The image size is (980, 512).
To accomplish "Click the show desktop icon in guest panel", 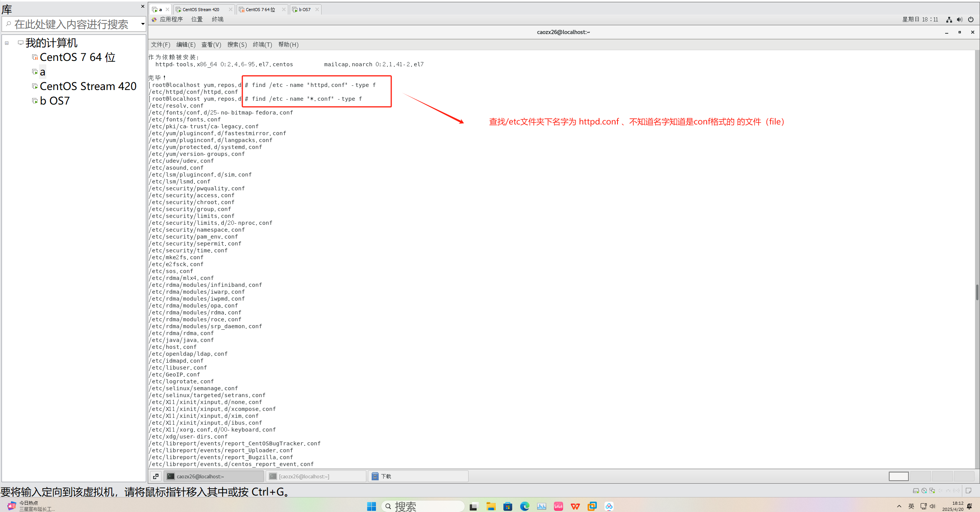I will [x=156, y=476].
